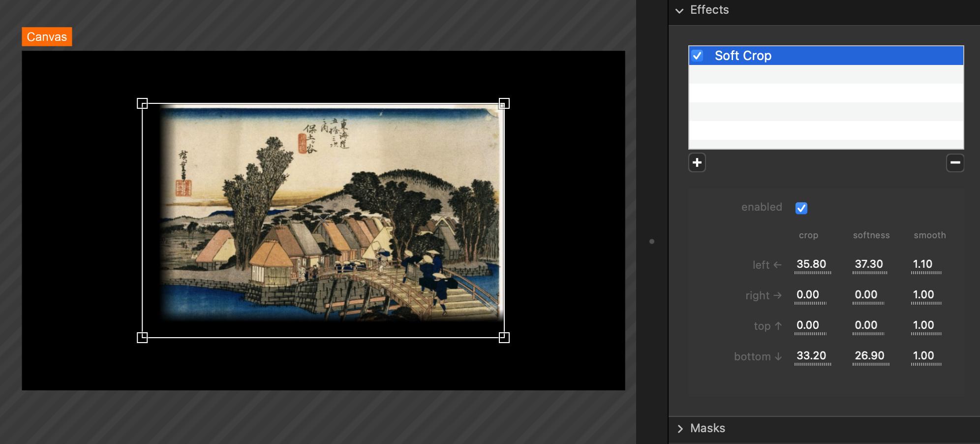The width and height of the screenshot is (980, 444).
Task: Click the bottom crop value 33.20
Action: [811, 356]
